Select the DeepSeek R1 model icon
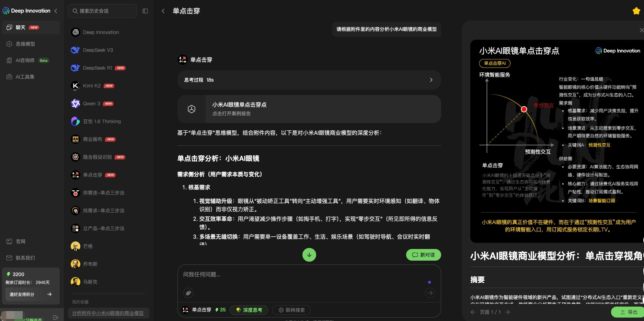The image size is (644, 321). [76, 68]
